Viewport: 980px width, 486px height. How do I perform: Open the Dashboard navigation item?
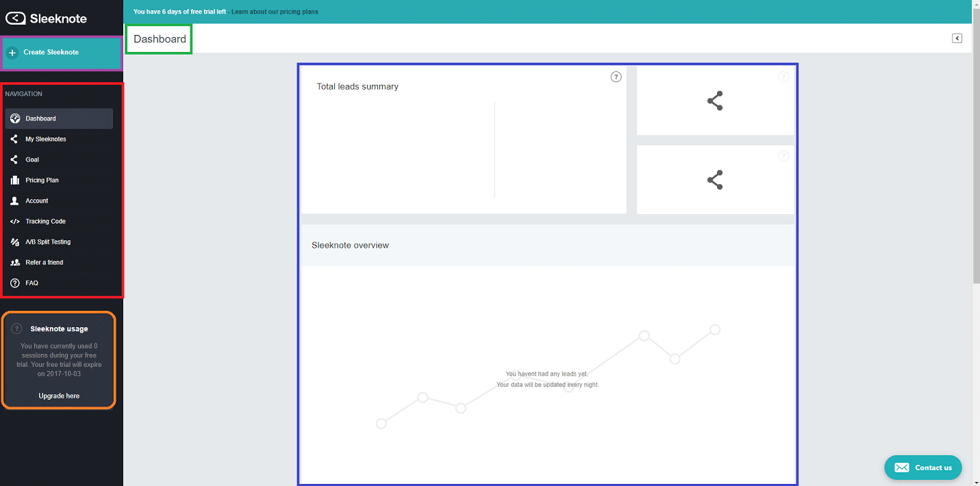pyautogui.click(x=59, y=118)
